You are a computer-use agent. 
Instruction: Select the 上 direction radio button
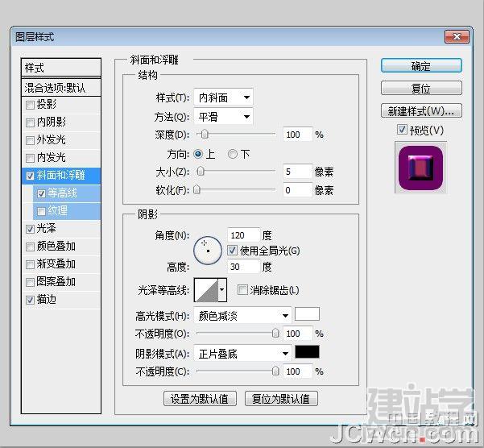coord(198,154)
